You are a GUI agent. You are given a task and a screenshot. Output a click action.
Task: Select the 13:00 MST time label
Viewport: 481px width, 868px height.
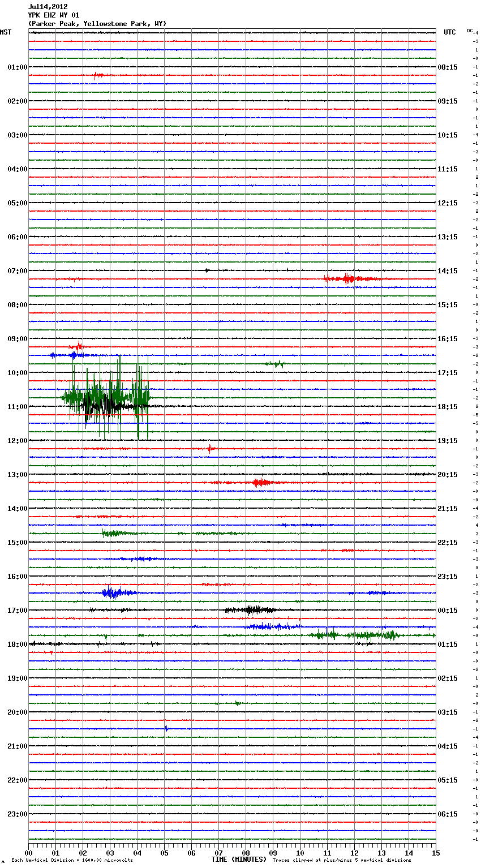[18, 475]
